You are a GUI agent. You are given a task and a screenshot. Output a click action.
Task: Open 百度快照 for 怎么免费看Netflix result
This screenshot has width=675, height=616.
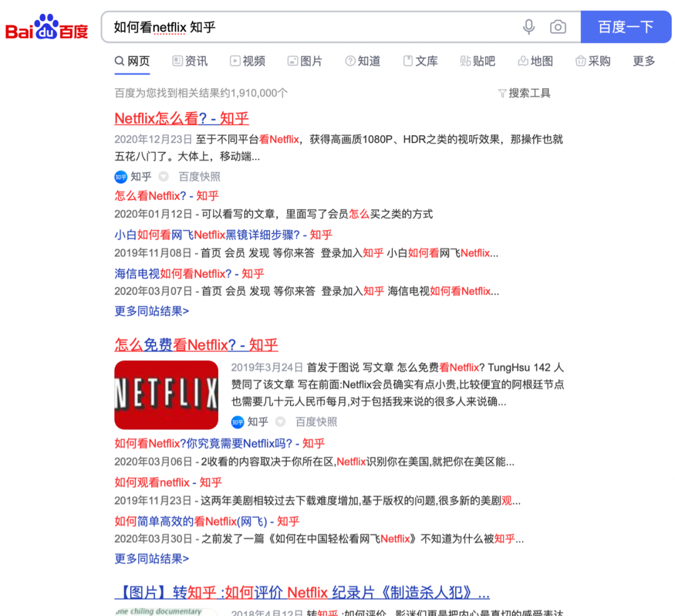point(316,422)
